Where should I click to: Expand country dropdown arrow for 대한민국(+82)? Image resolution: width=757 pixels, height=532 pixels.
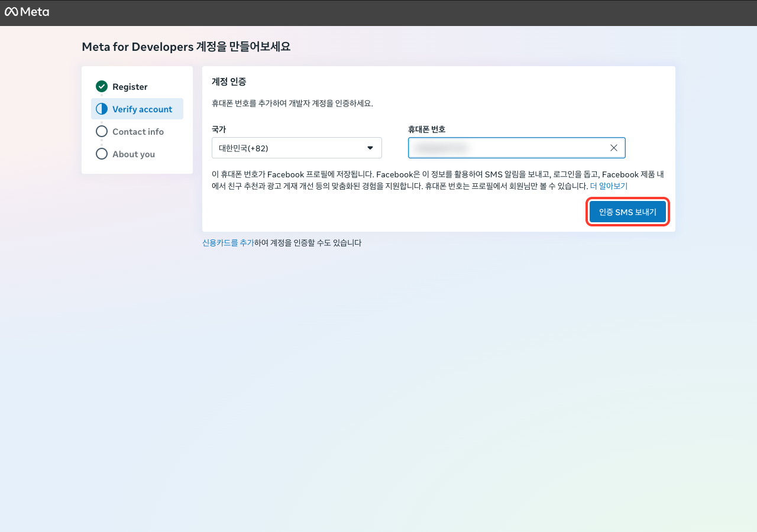pos(370,148)
